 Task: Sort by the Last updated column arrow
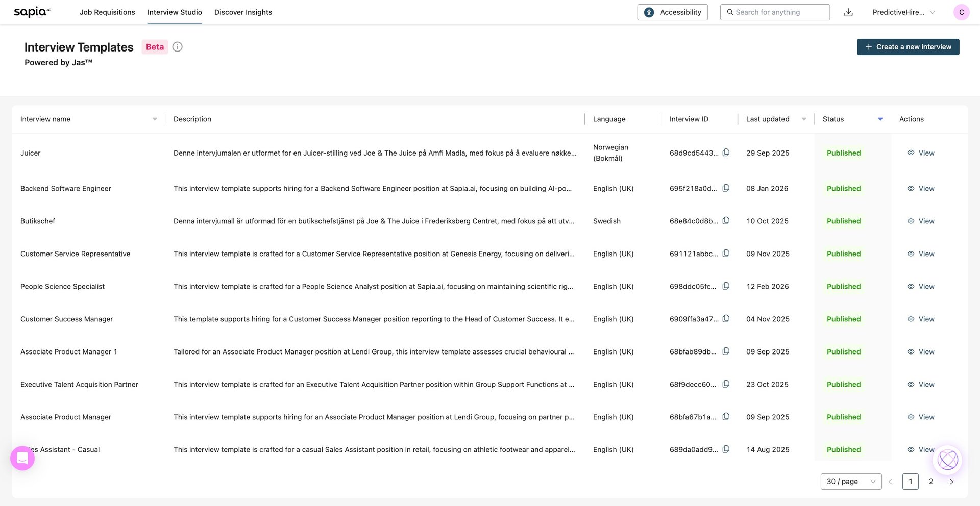804,119
